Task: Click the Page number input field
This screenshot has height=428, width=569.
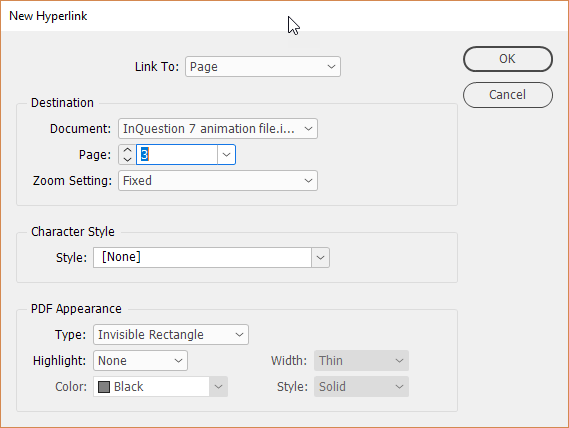Action: pos(177,155)
